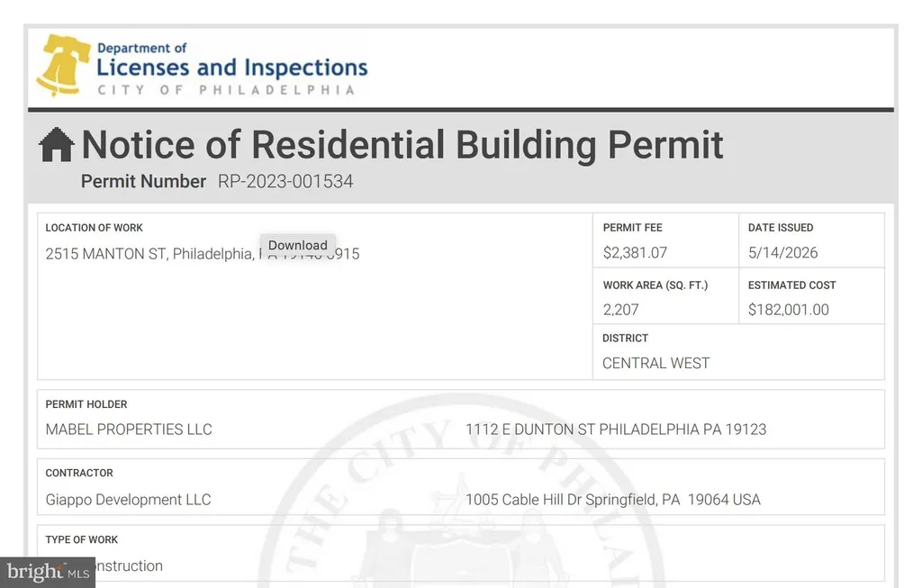Click the Liberty Bell logo icon
922x588 pixels.
click(x=64, y=65)
